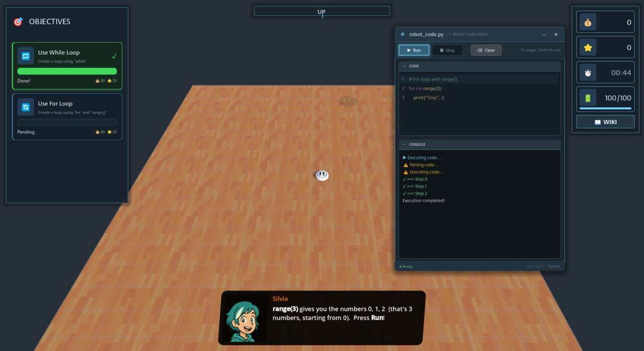Image resolution: width=644 pixels, height=351 pixels.
Task: Click the robot on the wooden floor
Action: (321, 175)
